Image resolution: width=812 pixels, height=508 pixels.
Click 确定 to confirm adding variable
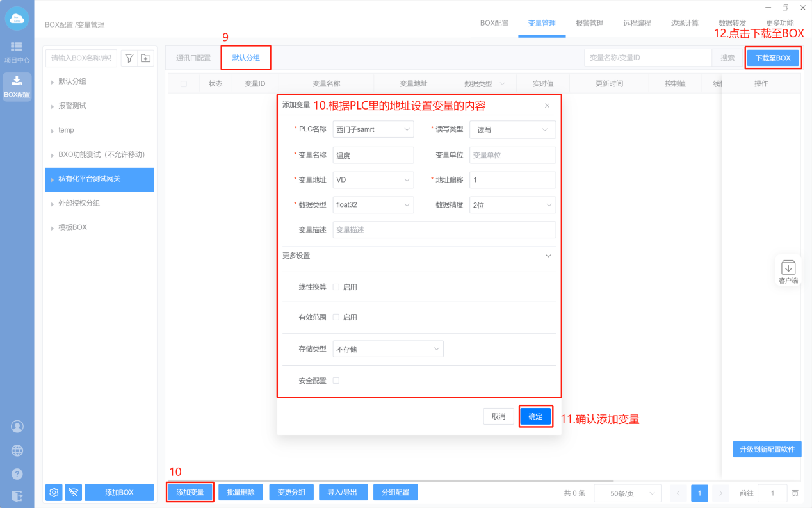click(535, 416)
